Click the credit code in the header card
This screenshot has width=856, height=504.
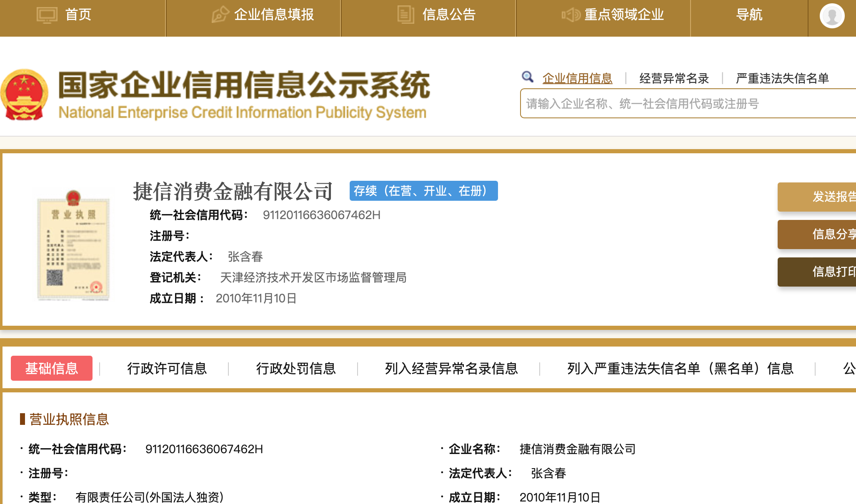pyautogui.click(x=322, y=215)
